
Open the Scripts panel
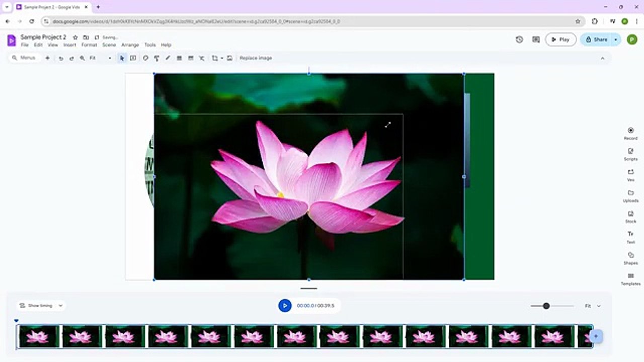[x=630, y=154]
